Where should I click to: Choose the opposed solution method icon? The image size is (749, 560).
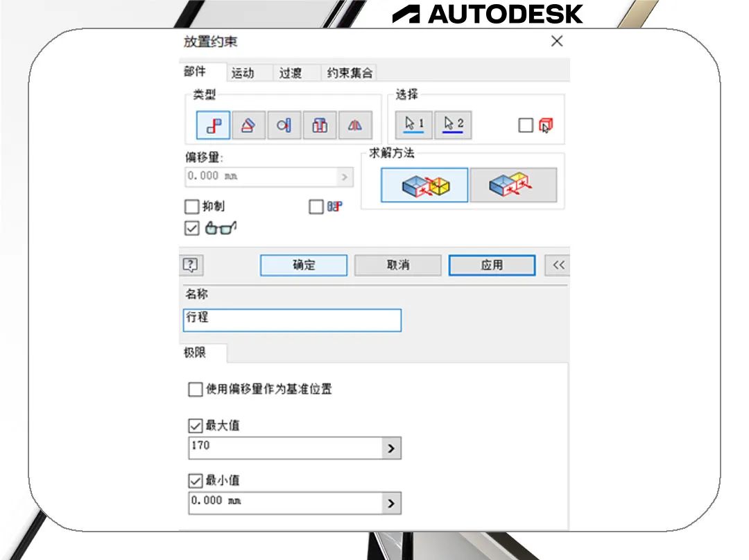click(423, 184)
